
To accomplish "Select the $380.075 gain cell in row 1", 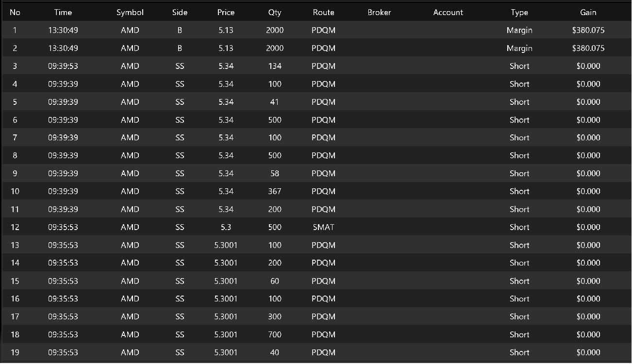I will coord(588,30).
